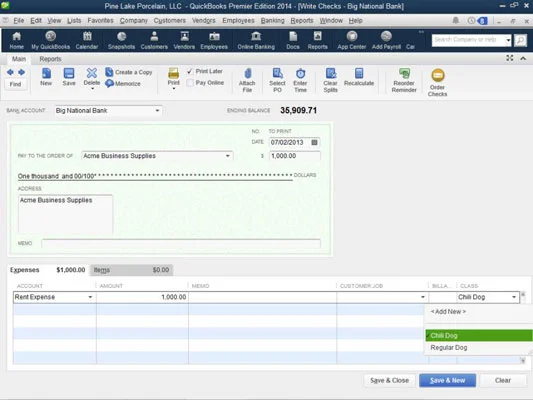Open the Class dropdown arrow

click(x=514, y=297)
